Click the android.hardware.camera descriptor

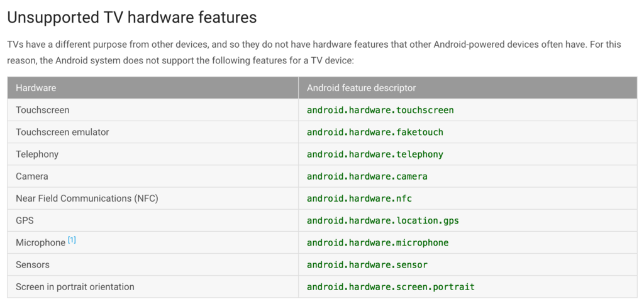pyautogui.click(x=367, y=176)
